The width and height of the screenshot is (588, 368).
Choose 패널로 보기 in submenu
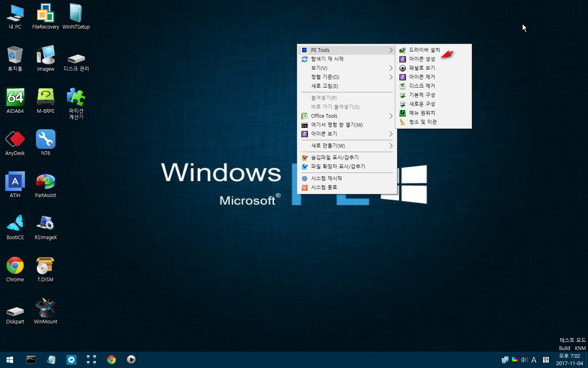pyautogui.click(x=434, y=68)
